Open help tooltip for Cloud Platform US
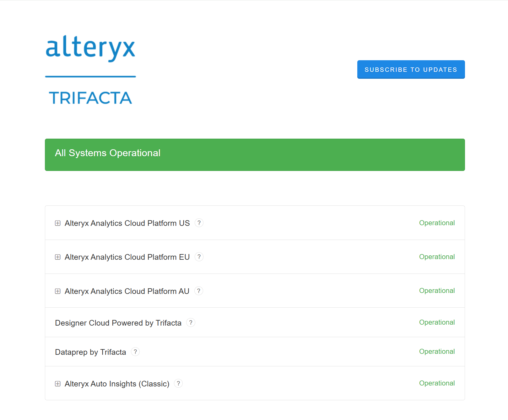Screen dimensions: 508x420 [199, 223]
